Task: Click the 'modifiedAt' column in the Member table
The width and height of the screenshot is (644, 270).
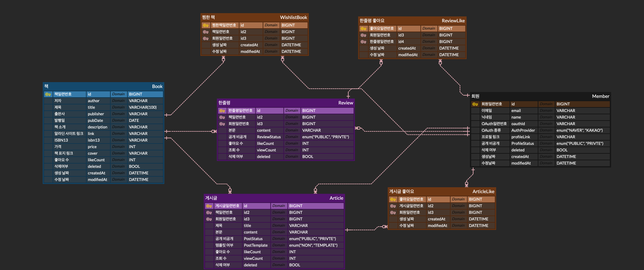Action: coord(524,163)
